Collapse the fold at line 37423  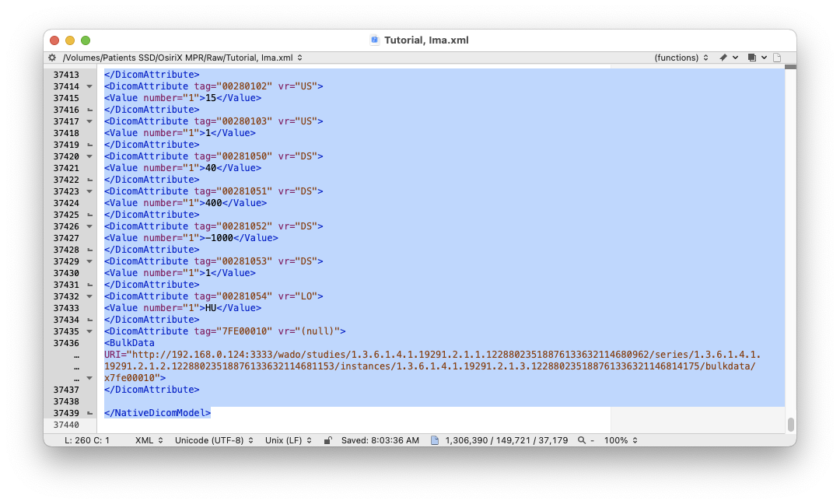89,191
